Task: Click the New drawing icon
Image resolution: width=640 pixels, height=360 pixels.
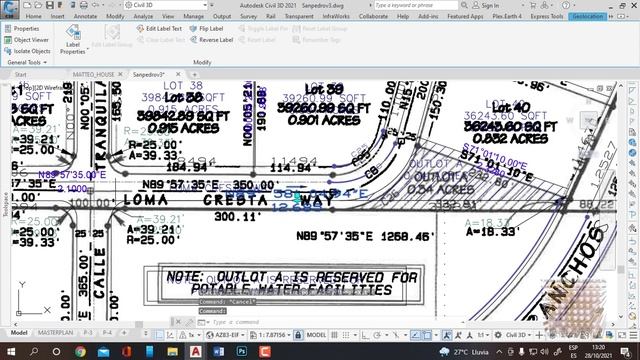Action: click(x=27, y=5)
